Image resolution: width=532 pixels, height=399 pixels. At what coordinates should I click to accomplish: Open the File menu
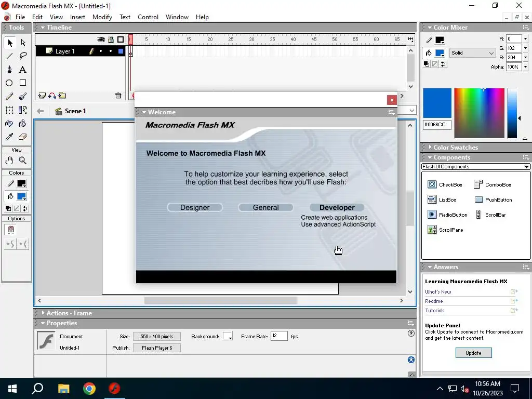20,17
